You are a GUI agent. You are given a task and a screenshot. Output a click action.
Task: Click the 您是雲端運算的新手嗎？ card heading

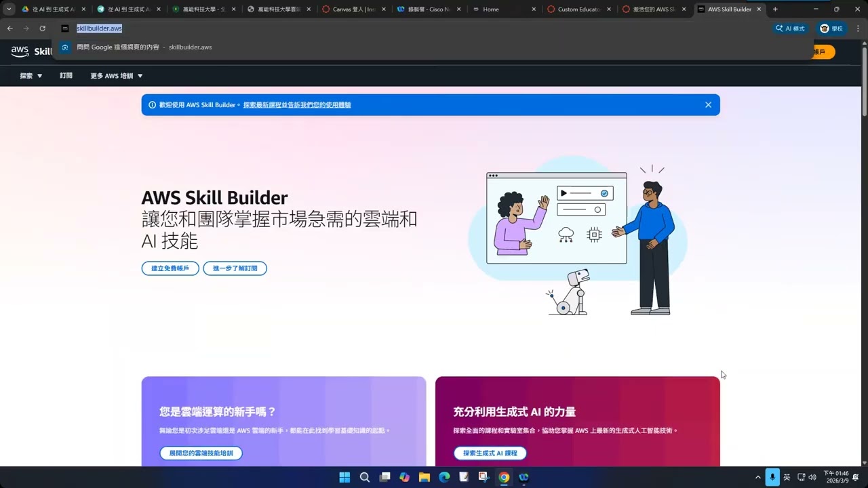click(x=218, y=411)
